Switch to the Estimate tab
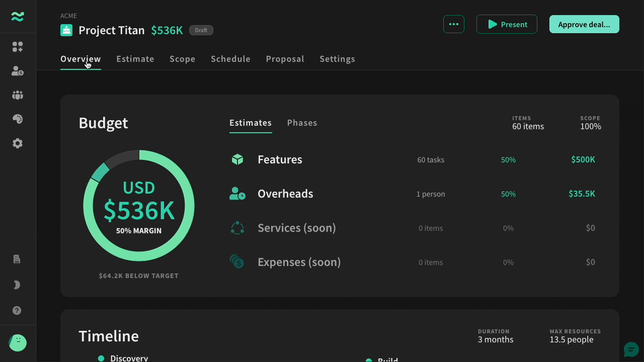This screenshot has width=644, height=362. click(135, 59)
